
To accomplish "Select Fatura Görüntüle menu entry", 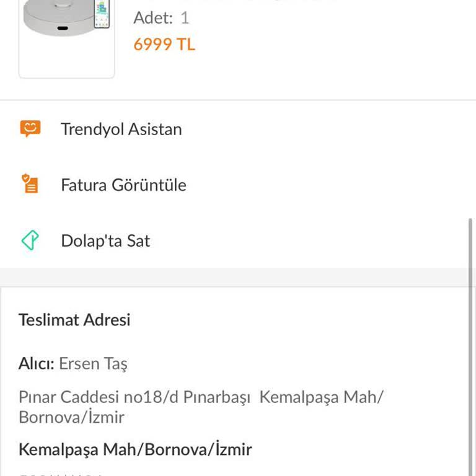I will point(238,185).
